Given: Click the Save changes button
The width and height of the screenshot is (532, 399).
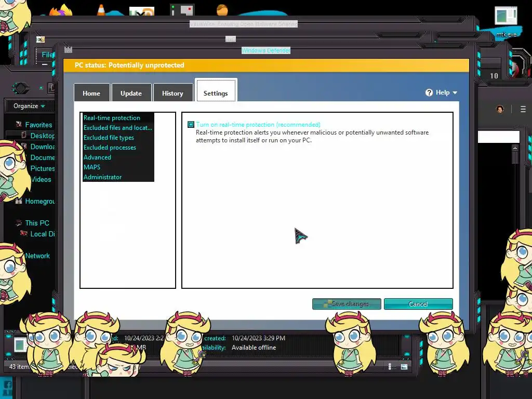Looking at the screenshot, I should pyautogui.click(x=347, y=303).
